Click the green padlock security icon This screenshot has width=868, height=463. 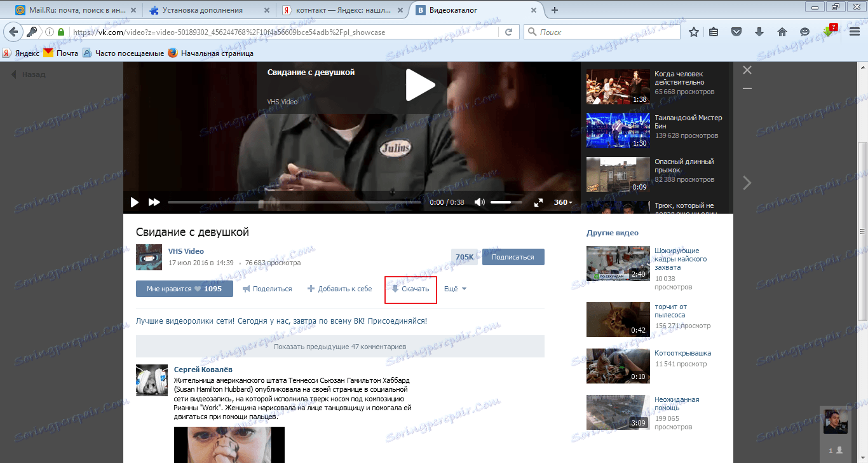tap(62, 32)
